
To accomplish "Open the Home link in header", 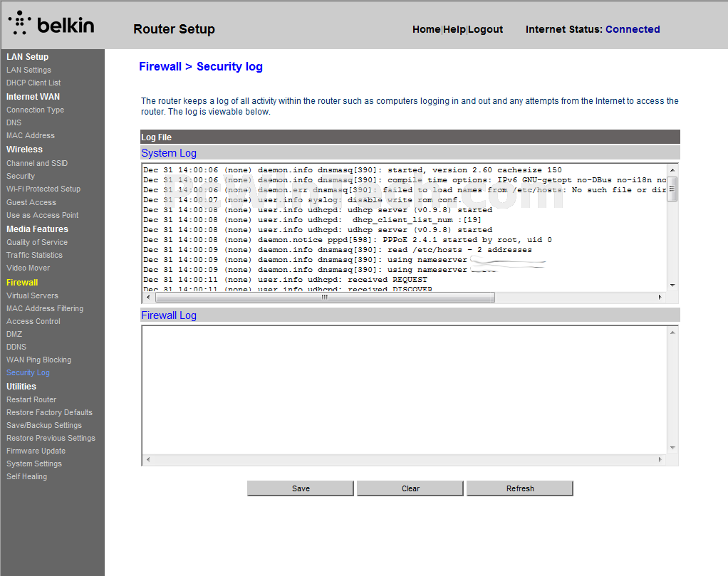I will point(426,29).
